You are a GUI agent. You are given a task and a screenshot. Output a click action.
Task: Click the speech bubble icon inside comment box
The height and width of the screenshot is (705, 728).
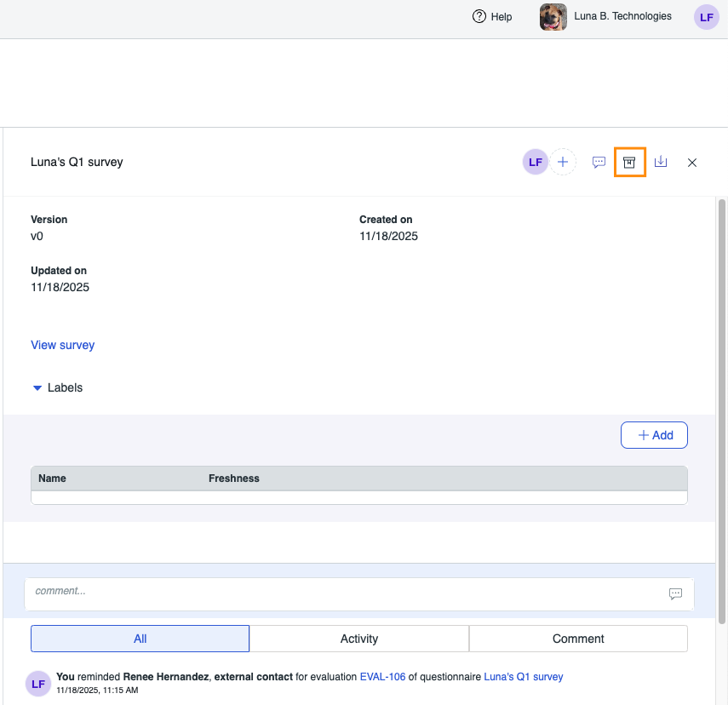click(x=675, y=593)
